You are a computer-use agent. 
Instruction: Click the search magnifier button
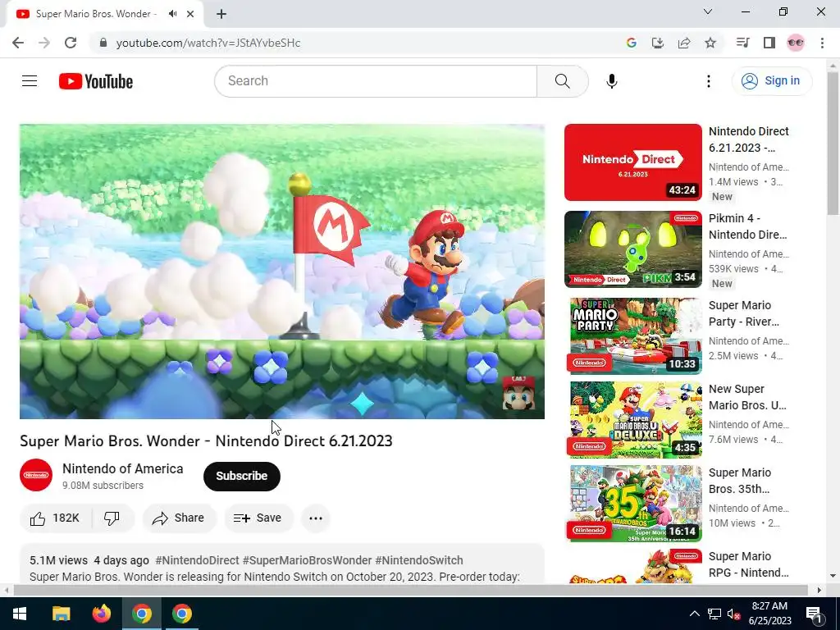[563, 81]
